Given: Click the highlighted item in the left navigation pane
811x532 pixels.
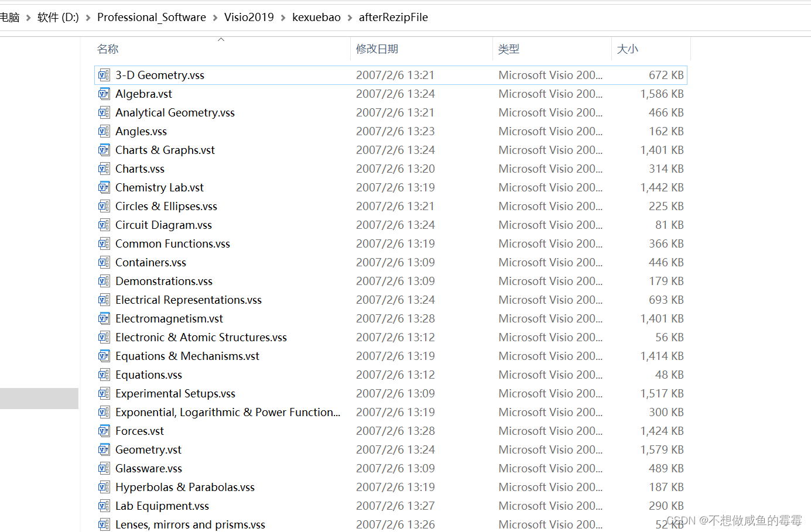Looking at the screenshot, I should click(x=39, y=399).
